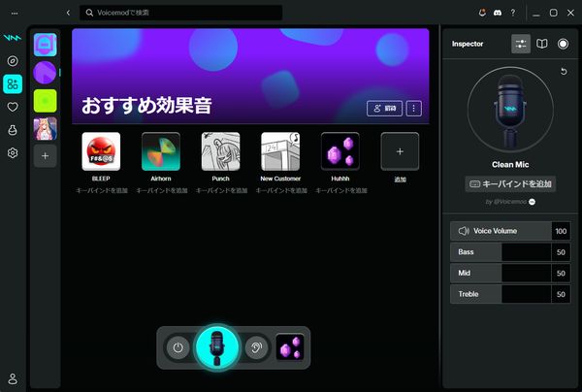
Task: Open the Settings gear in sidebar
Action: [13, 153]
